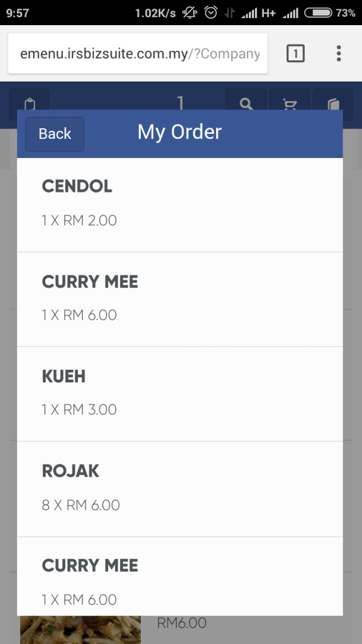The image size is (362, 644).
Task: Tap the muted notification bell status icon
Action: [x=190, y=13]
